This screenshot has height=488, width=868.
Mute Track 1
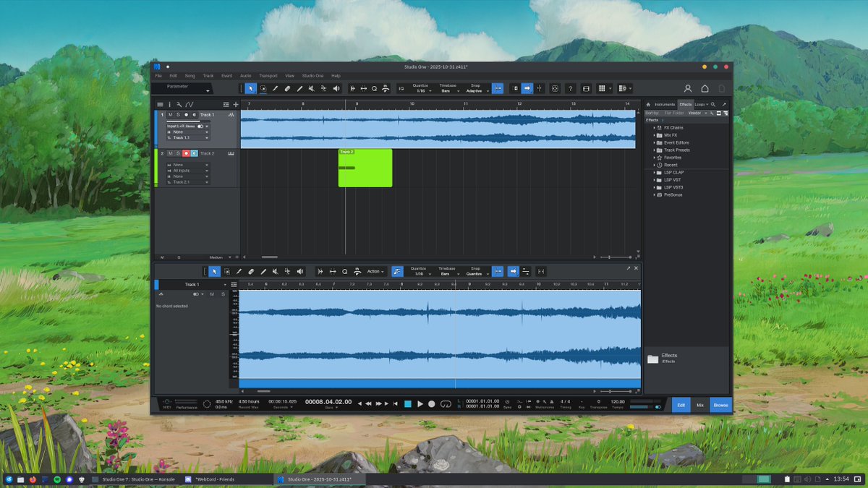click(171, 115)
